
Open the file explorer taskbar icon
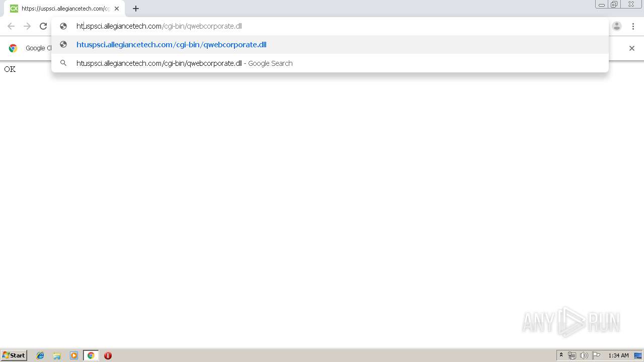[57, 355]
